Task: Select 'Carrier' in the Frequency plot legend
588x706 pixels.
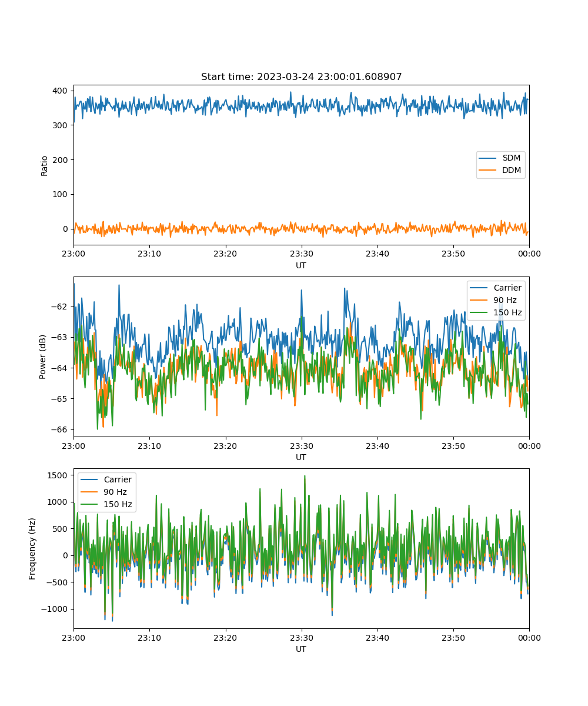Action: click(118, 479)
